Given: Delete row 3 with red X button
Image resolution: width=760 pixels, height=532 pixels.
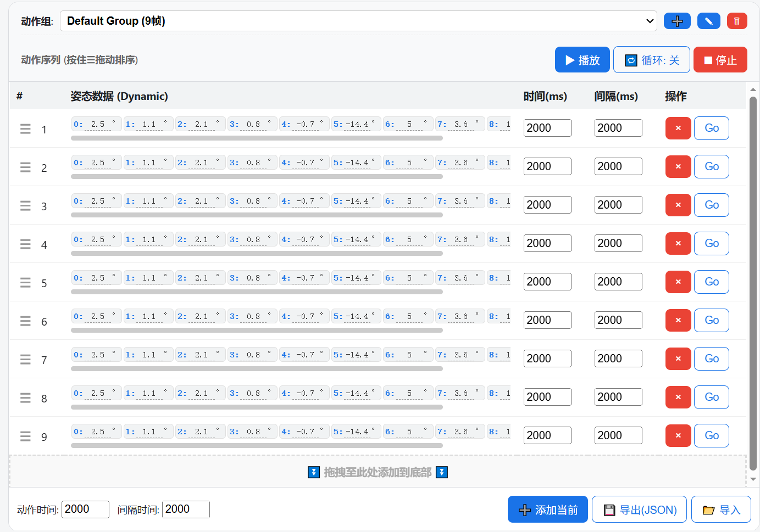Looking at the screenshot, I should pyautogui.click(x=678, y=205).
